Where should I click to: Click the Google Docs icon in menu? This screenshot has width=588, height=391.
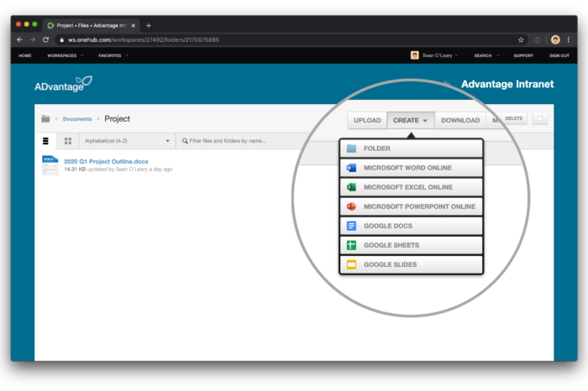pos(351,226)
